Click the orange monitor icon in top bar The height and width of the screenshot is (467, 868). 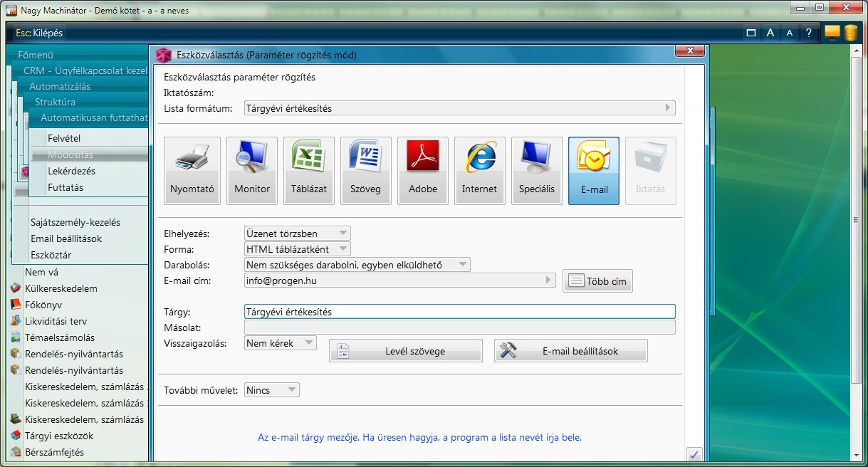[x=832, y=33]
